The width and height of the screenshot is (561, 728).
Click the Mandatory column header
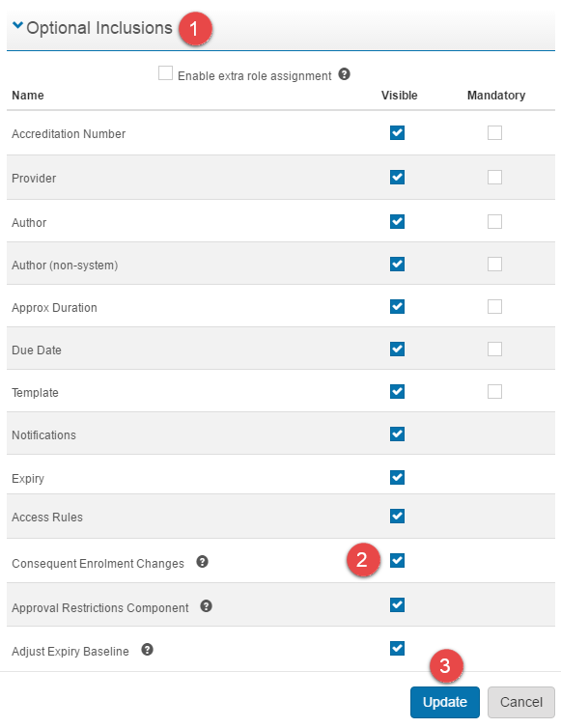[x=496, y=96]
